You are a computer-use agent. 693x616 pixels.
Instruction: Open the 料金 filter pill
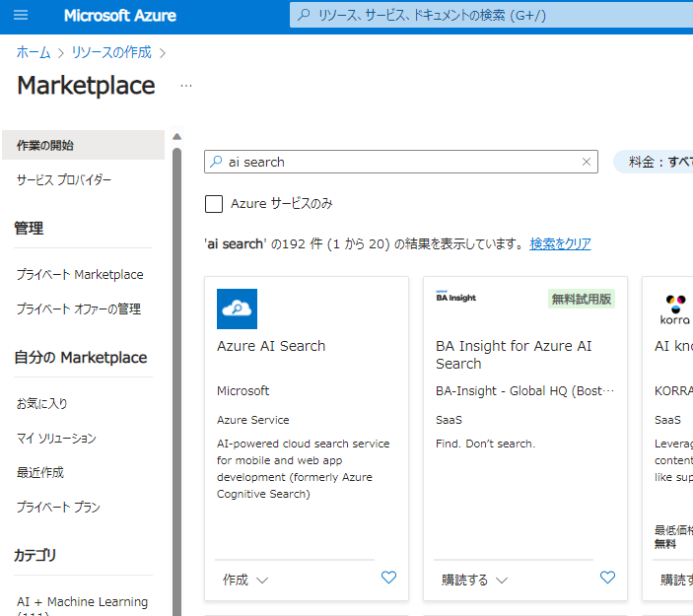point(654,162)
